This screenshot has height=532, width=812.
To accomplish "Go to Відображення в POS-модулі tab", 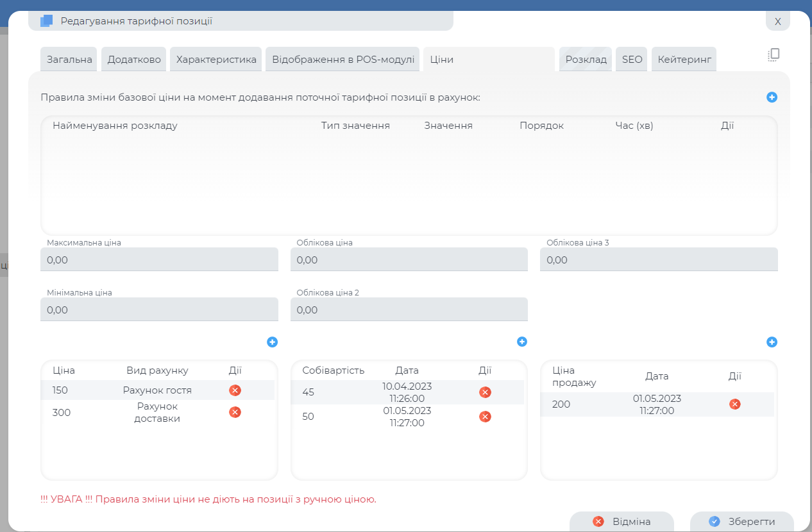I will click(343, 60).
